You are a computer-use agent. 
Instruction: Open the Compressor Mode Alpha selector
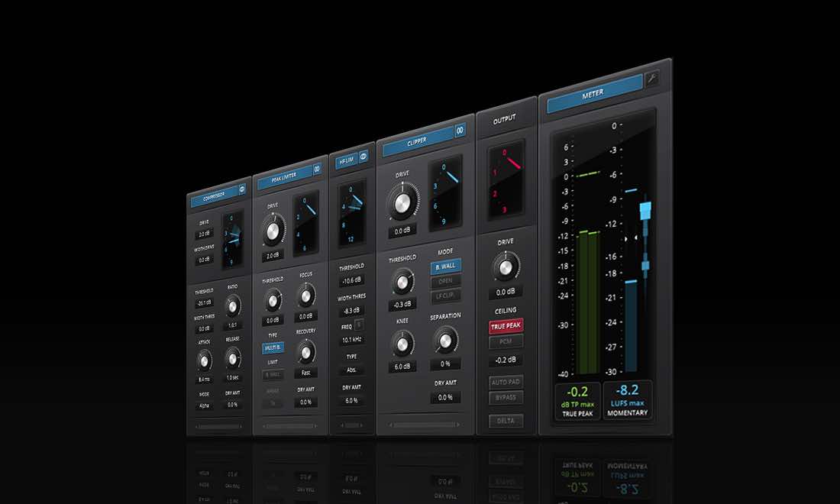click(204, 405)
